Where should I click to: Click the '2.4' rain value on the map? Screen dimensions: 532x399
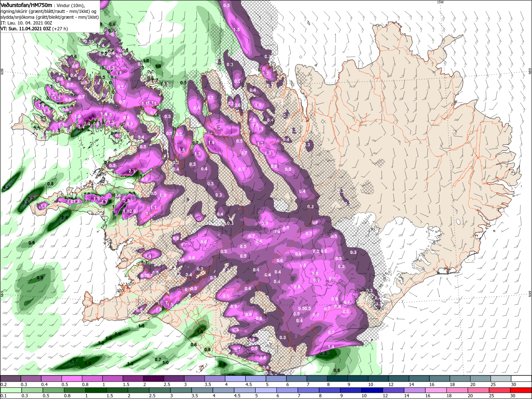click(64, 217)
